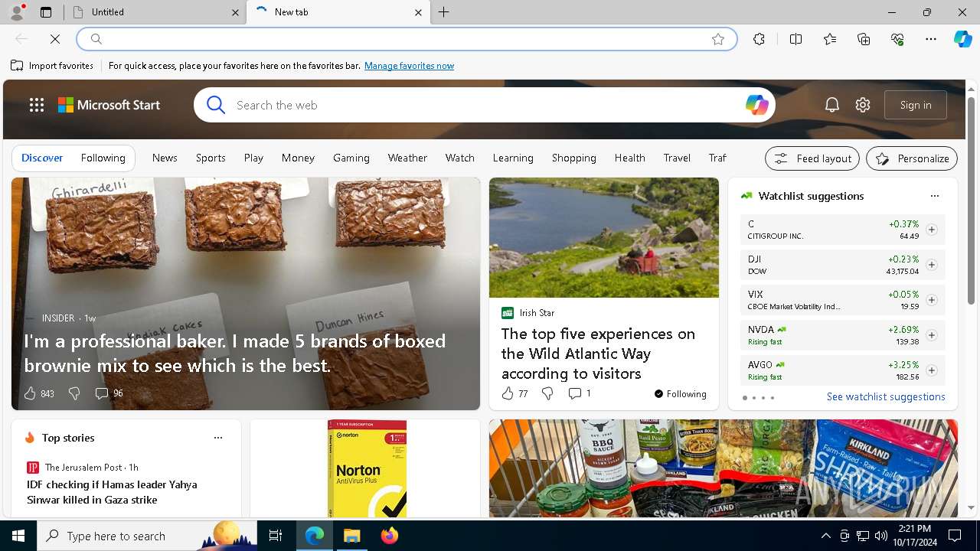
Task: Open the Action Center notifications
Action: 955,536
